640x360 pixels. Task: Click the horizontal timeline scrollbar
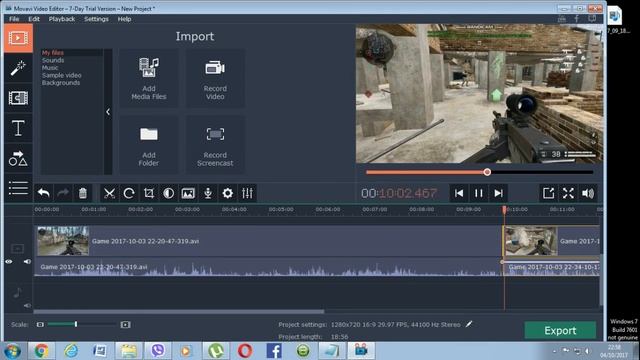179,311
